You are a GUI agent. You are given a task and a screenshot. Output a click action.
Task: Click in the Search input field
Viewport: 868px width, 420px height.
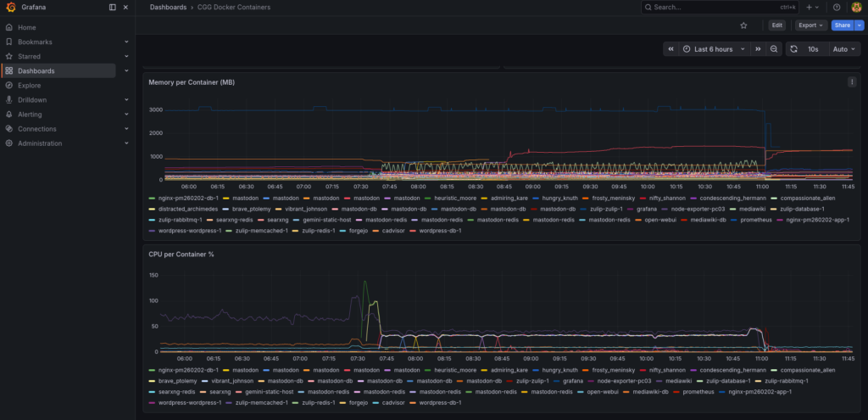712,7
